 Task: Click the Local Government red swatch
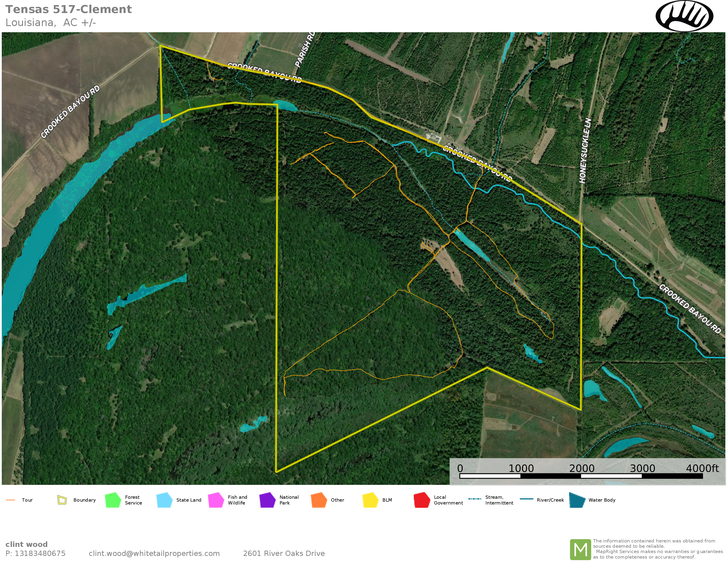422,500
